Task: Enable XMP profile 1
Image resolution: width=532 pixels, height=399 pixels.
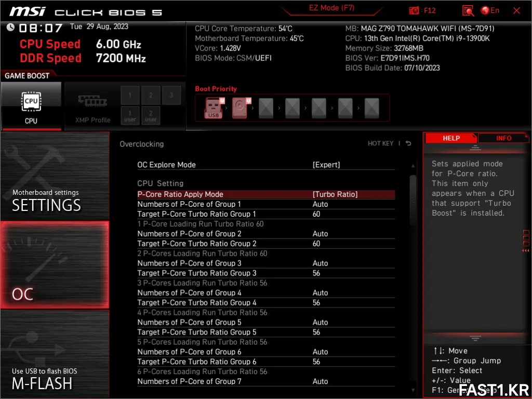Action: 130,95
